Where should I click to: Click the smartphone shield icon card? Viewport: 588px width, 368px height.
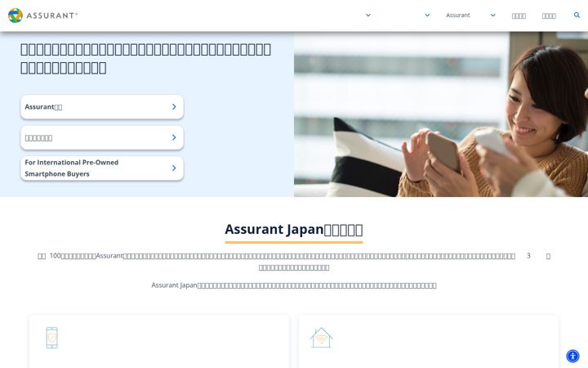tap(159, 341)
